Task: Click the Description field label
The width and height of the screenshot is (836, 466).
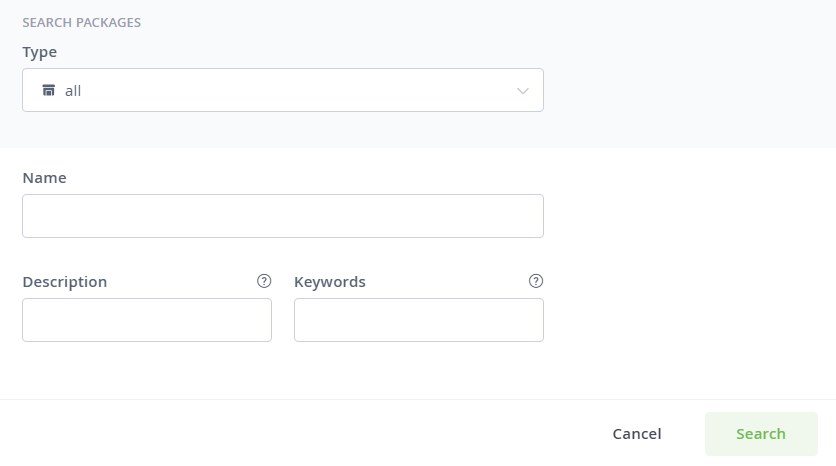Action: [65, 282]
